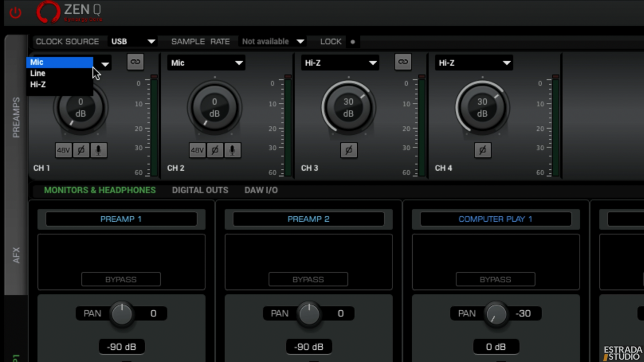The height and width of the screenshot is (362, 644).
Task: Click the PREAMP 2 -90 dB level field
Action: click(309, 347)
